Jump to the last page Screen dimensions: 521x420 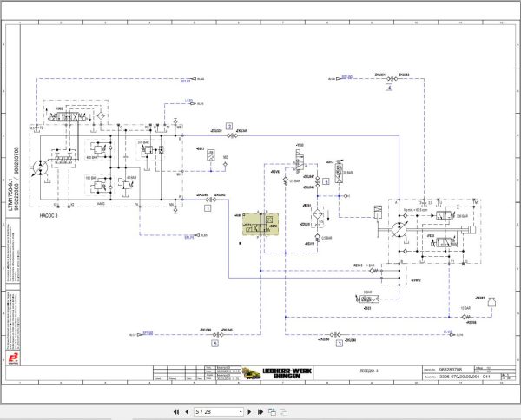coord(260,412)
